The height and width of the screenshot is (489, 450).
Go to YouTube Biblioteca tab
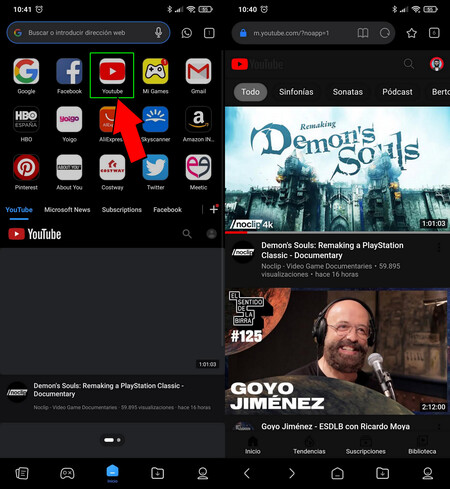(x=422, y=445)
